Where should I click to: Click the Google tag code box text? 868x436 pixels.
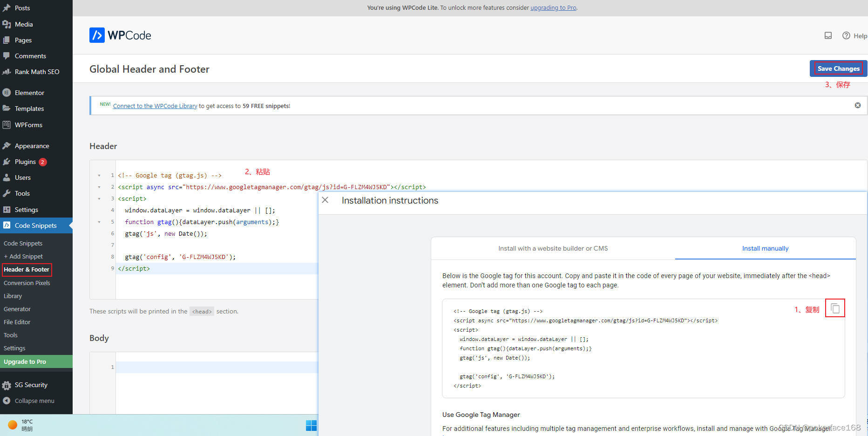586,348
